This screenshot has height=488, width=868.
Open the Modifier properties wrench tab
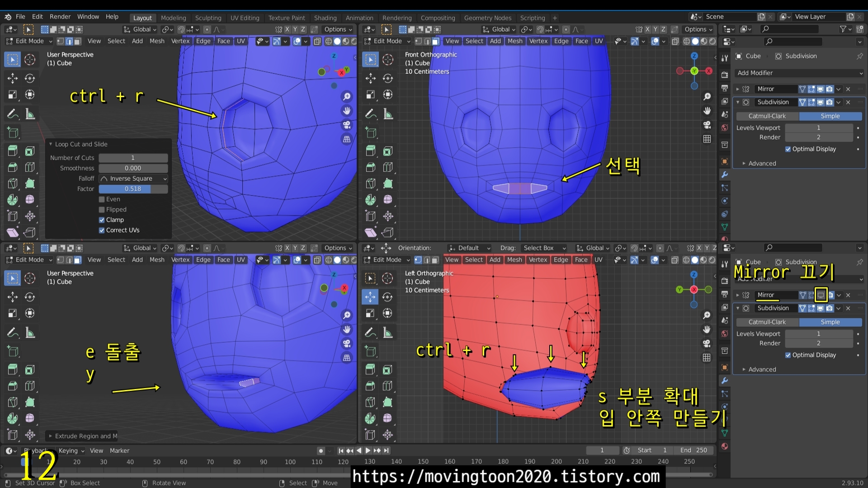(x=725, y=174)
